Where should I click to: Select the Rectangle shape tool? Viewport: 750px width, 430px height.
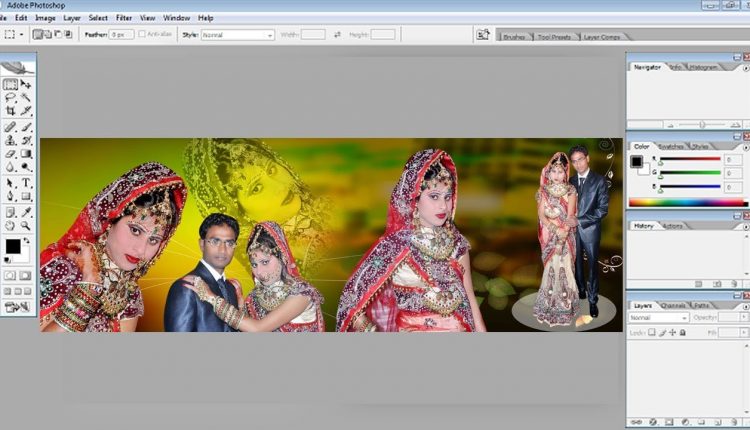(26, 196)
